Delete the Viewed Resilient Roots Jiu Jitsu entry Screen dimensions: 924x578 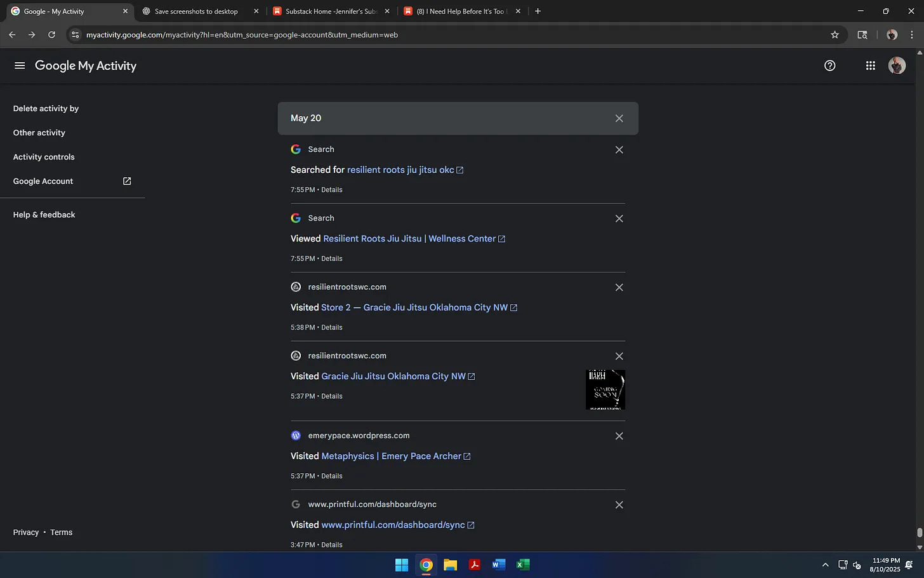619,218
